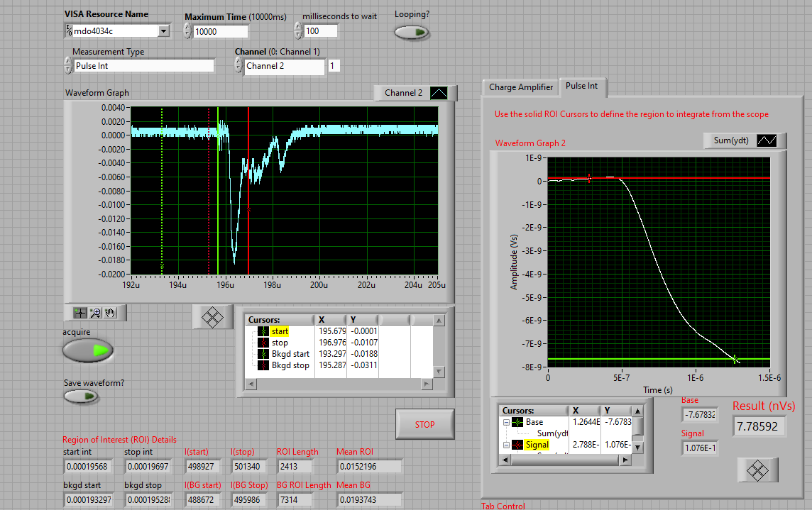This screenshot has height=510, width=812.
Task: Toggle the Save waveform? switch
Action: point(80,397)
